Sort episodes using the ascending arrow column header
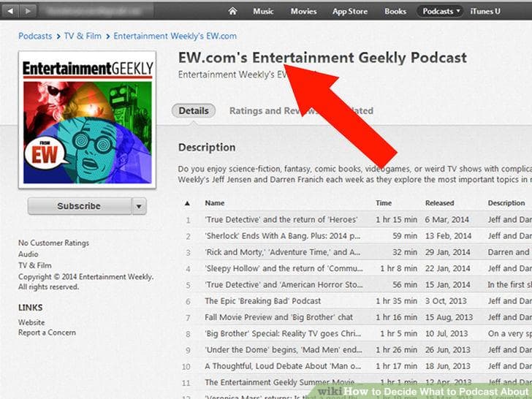 pyautogui.click(x=187, y=203)
